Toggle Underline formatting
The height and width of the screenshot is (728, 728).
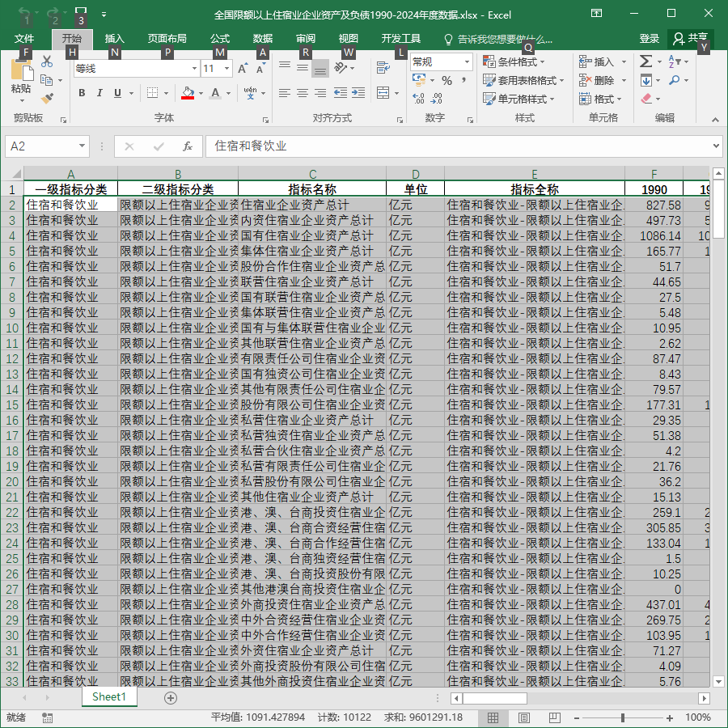(117, 93)
